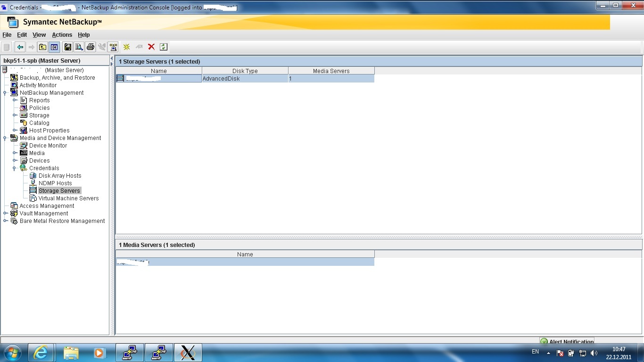
Task: Select Activity Monitor in the tree
Action: (38, 85)
